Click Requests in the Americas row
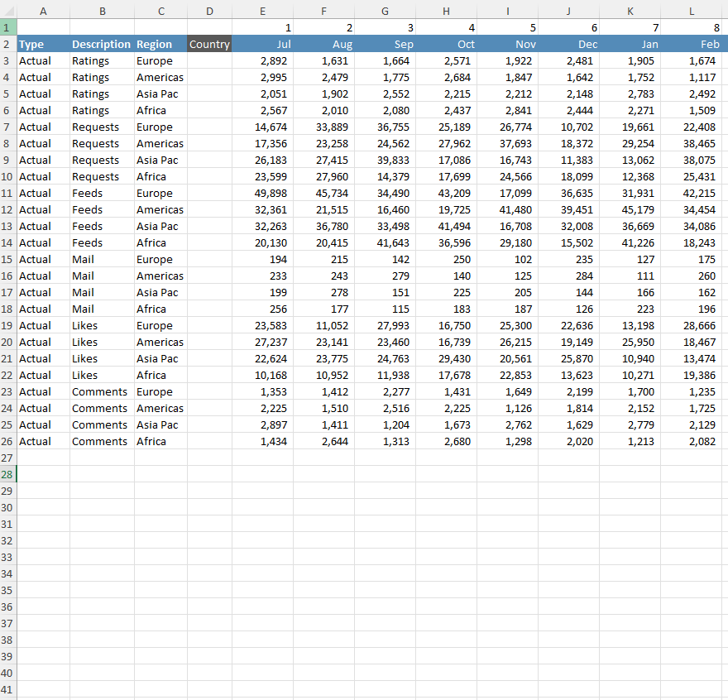The height and width of the screenshot is (700, 728). (102, 143)
